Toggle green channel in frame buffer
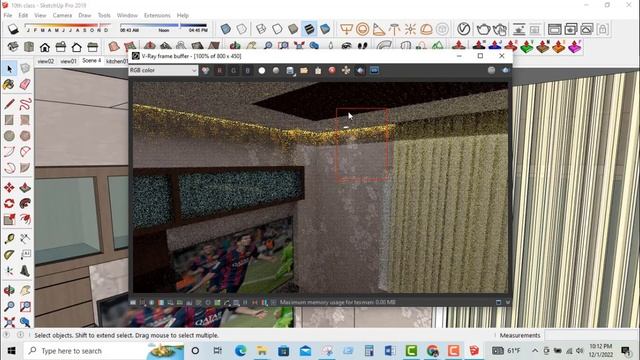 [233, 71]
